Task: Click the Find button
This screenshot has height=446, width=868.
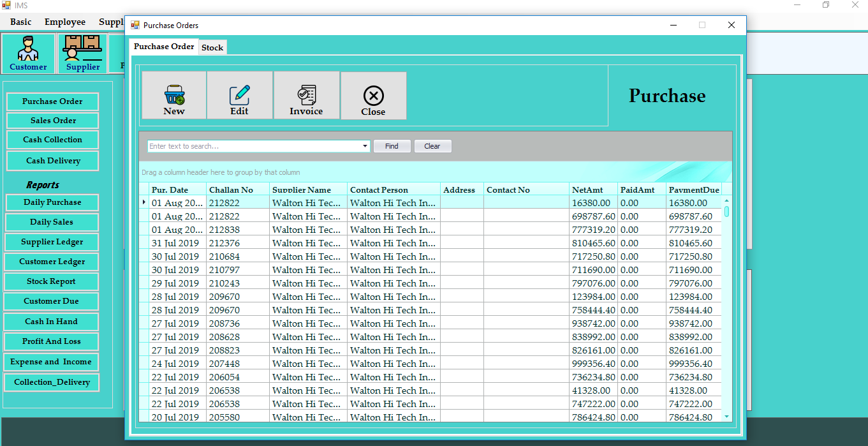Action: click(392, 145)
